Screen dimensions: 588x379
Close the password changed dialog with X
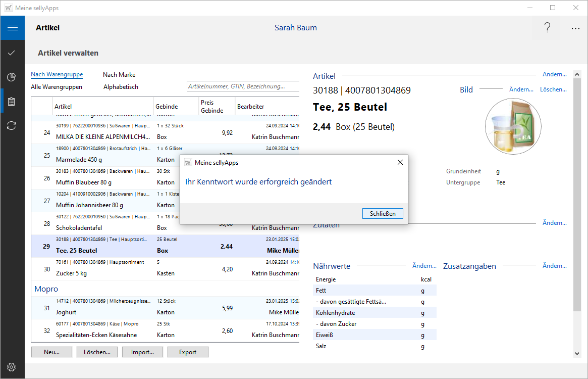400,162
